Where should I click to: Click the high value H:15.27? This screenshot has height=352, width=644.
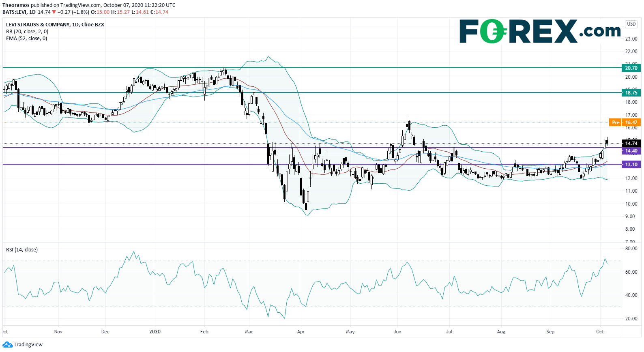120,12
